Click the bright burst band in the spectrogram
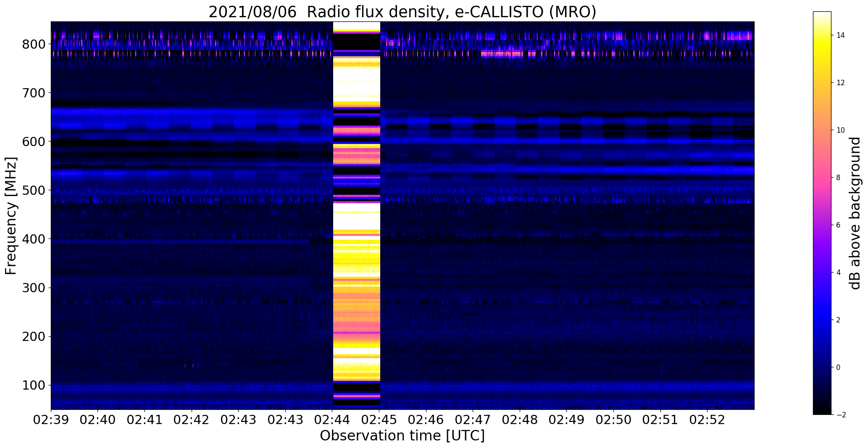 [x=356, y=215]
